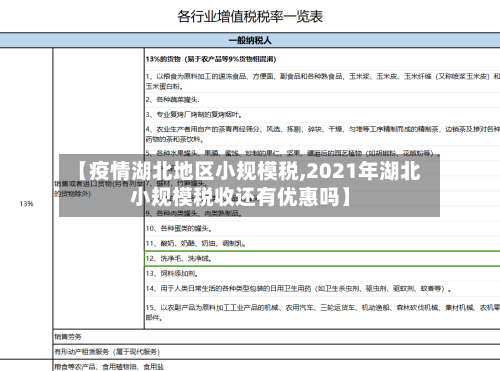Select row 2、各种蔬菜罐头
The image size is (500, 371).
(322, 100)
